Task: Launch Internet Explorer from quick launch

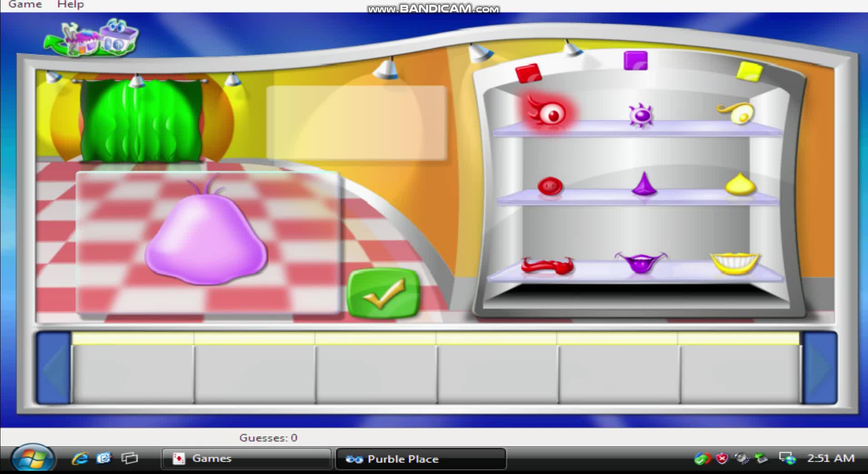Action: 80,459
